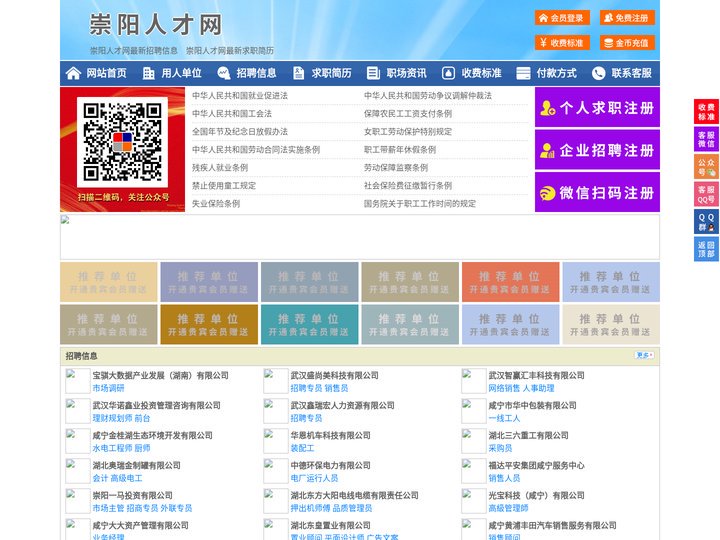Click the 市场主管 招商专员 外联专员 link
Viewport: 720px width, 540px height.
[x=142, y=508]
